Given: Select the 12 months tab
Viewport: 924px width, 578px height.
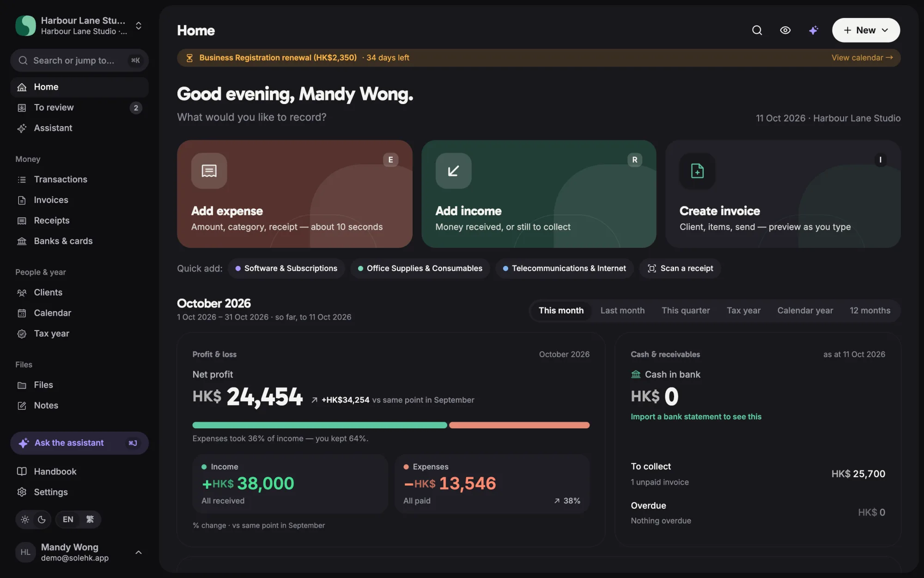Looking at the screenshot, I should pyautogui.click(x=870, y=311).
